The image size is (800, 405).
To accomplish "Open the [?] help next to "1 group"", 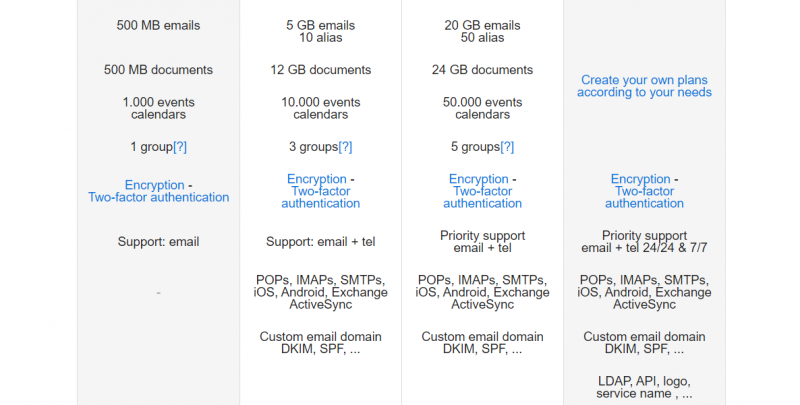I will 180,147.
